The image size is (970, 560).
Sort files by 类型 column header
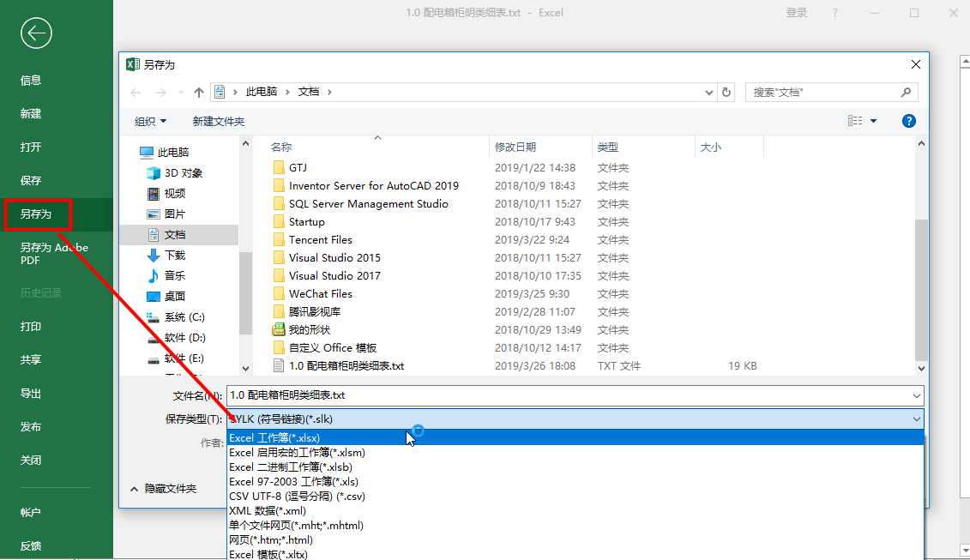coord(643,148)
